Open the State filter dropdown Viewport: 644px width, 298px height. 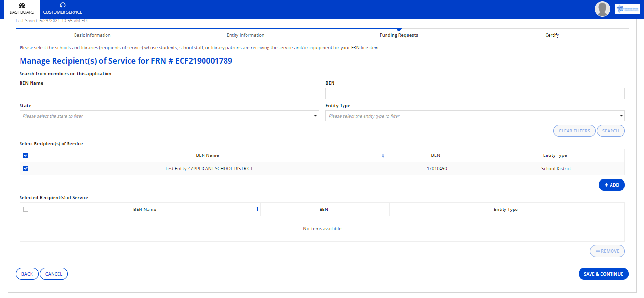169,116
